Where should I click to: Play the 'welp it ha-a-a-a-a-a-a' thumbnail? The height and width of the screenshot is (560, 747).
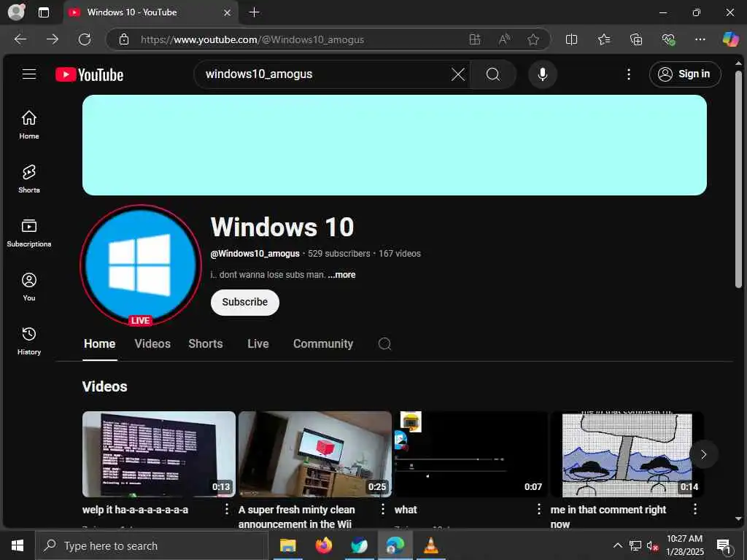pyautogui.click(x=158, y=454)
